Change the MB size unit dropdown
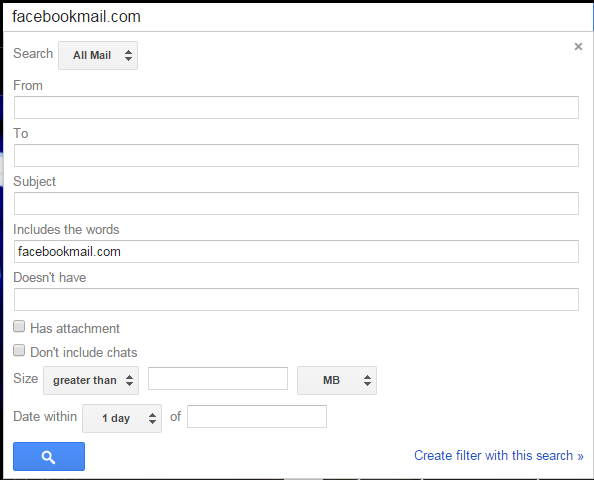The height and width of the screenshot is (480, 594). click(x=337, y=380)
